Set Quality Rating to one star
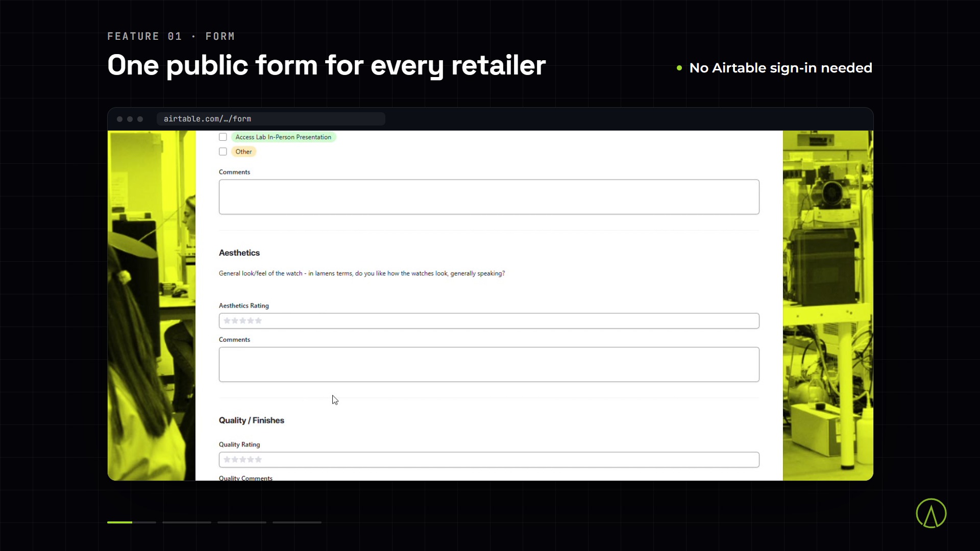Viewport: 980px width, 551px height. click(x=227, y=459)
